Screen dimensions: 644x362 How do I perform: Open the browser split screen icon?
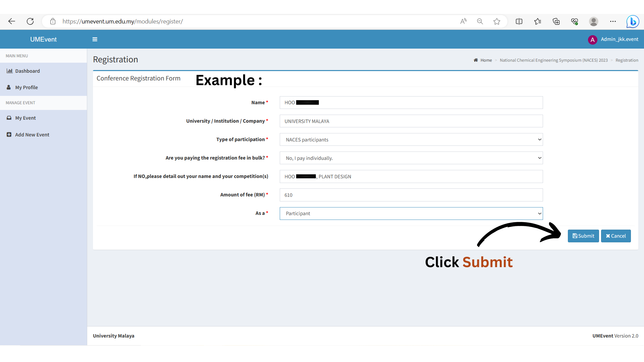(519, 21)
